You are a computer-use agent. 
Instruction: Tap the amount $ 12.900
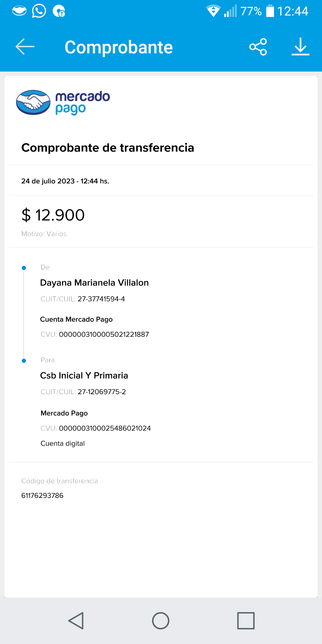tap(53, 215)
